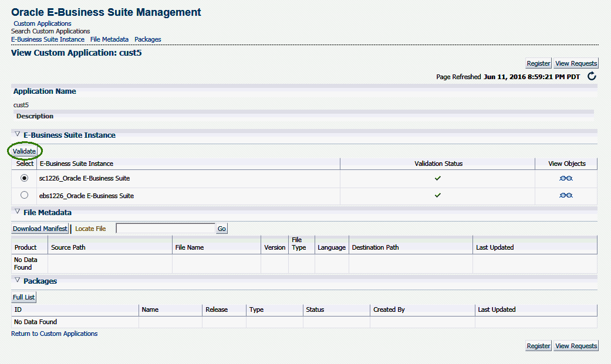Collapse the Packages section

[x=17, y=280]
